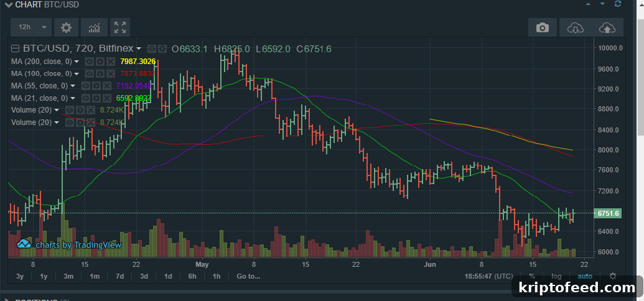Open settings gear for MA (100, close, 0)
The height and width of the screenshot is (301, 644).
[99, 74]
